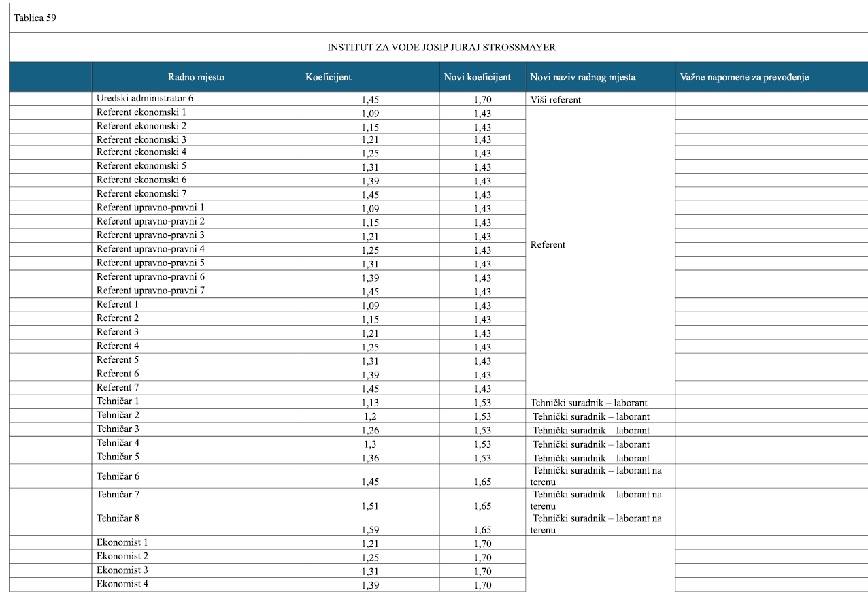Image resolution: width=868 pixels, height=594 pixels.
Task: Select the merged "Referent" new job title cell
Action: coord(548,245)
